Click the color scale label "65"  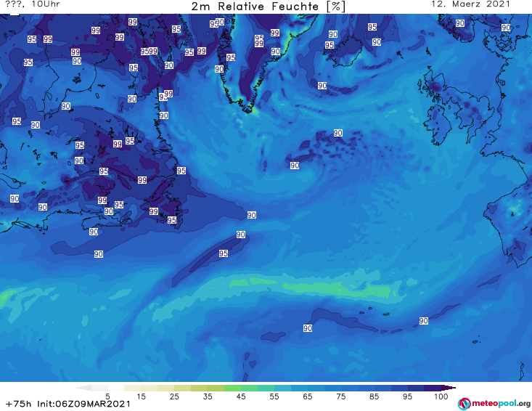(x=308, y=396)
